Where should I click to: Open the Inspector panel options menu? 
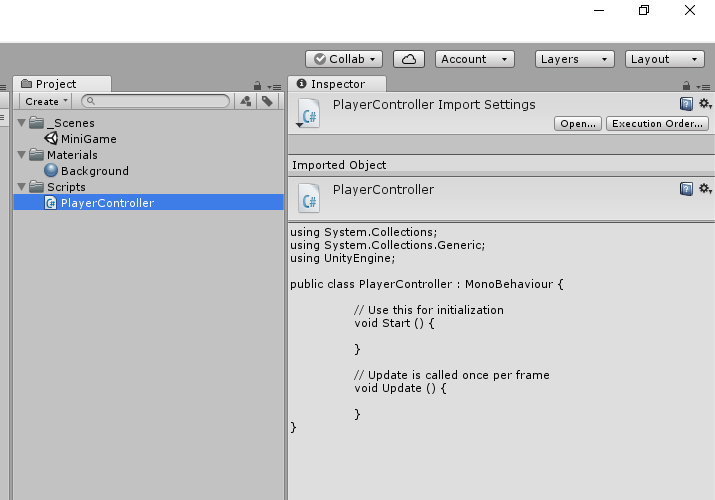704,87
